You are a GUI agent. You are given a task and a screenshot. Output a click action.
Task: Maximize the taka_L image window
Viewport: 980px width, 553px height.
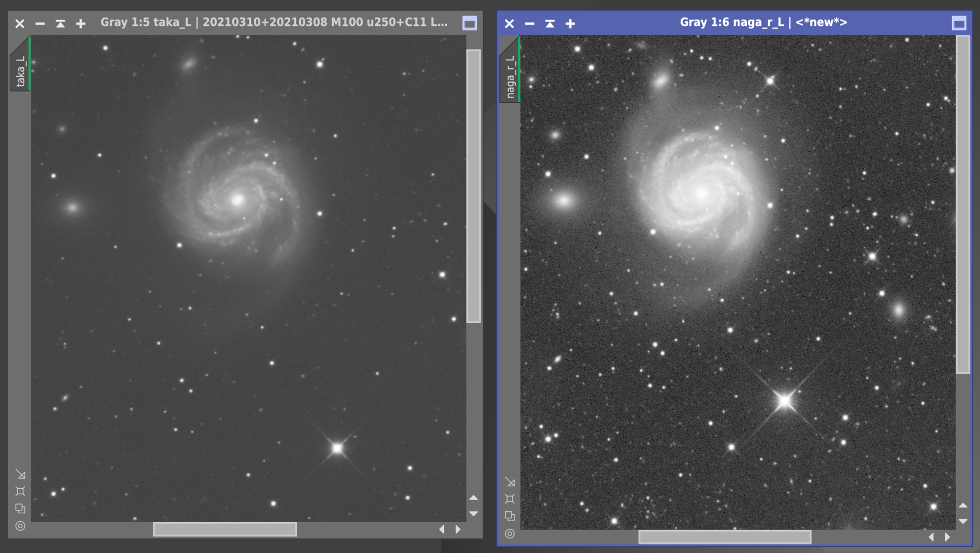[469, 24]
